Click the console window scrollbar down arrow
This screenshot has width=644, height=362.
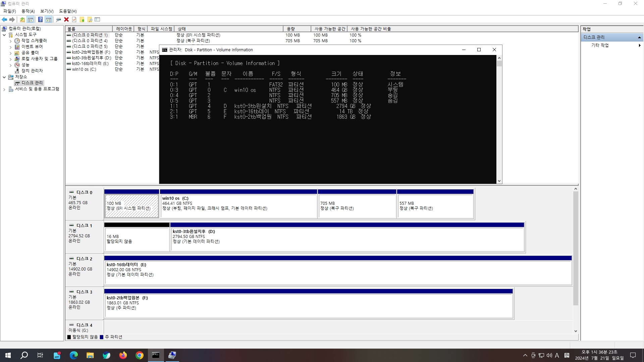point(499,181)
